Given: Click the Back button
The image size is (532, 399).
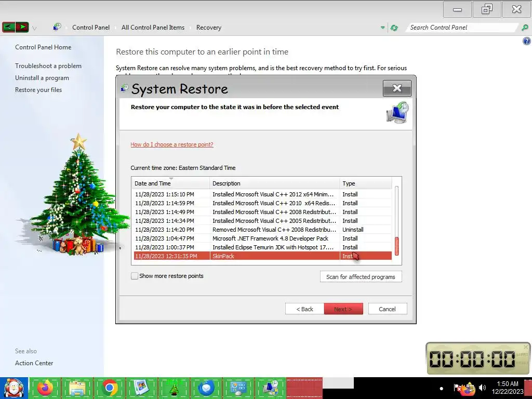Looking at the screenshot, I should coord(304,309).
